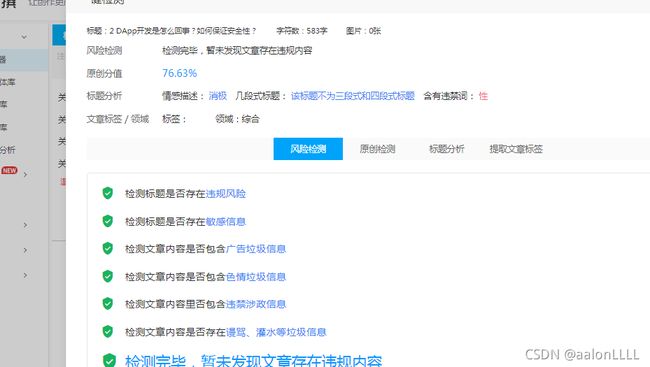Expand the sidebar item with NEW badge
This screenshot has height=367, width=650.
(25, 175)
